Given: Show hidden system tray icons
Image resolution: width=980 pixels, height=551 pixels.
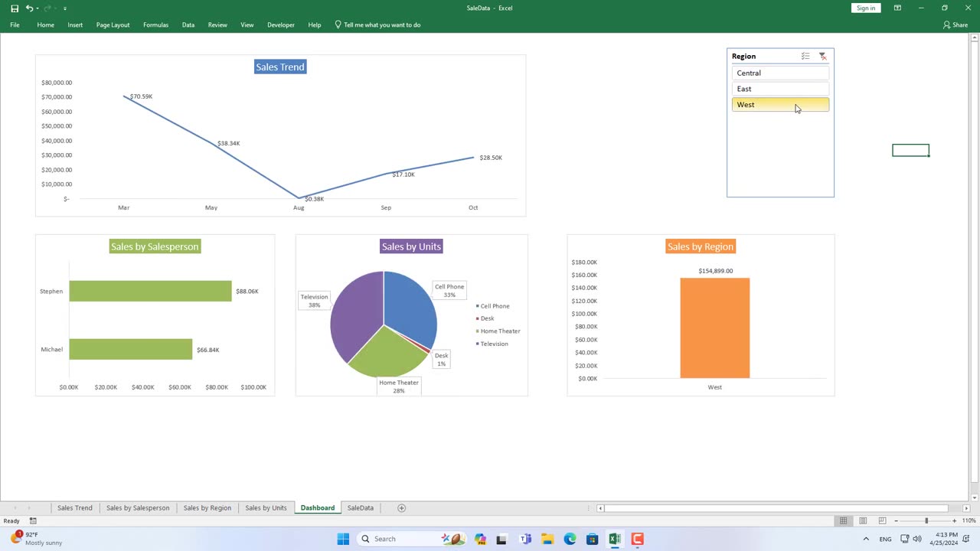Looking at the screenshot, I should pos(866,539).
